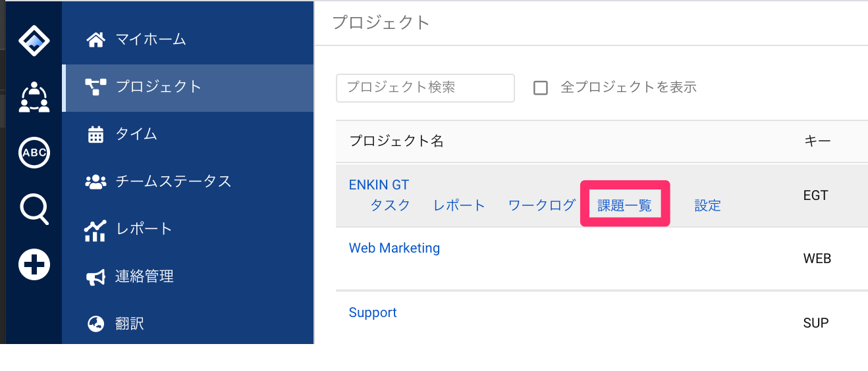This screenshot has height=371, width=868.
Task: Click 設定 link under ENKIN GT
Action: click(x=708, y=205)
